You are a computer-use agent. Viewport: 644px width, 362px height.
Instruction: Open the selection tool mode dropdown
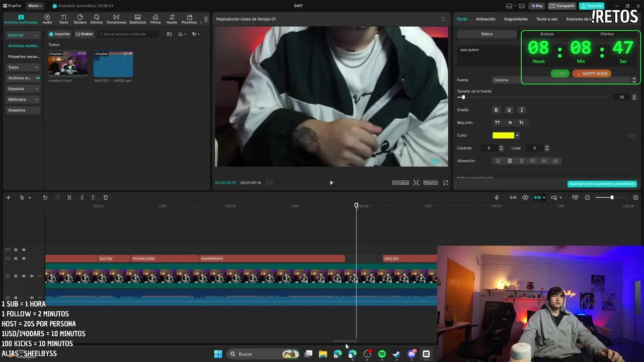29,198
